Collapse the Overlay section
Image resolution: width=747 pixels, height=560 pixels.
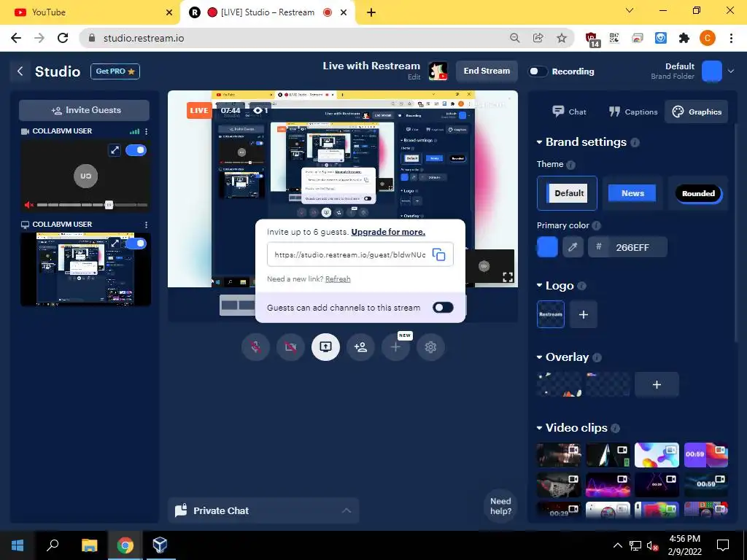[x=539, y=357]
